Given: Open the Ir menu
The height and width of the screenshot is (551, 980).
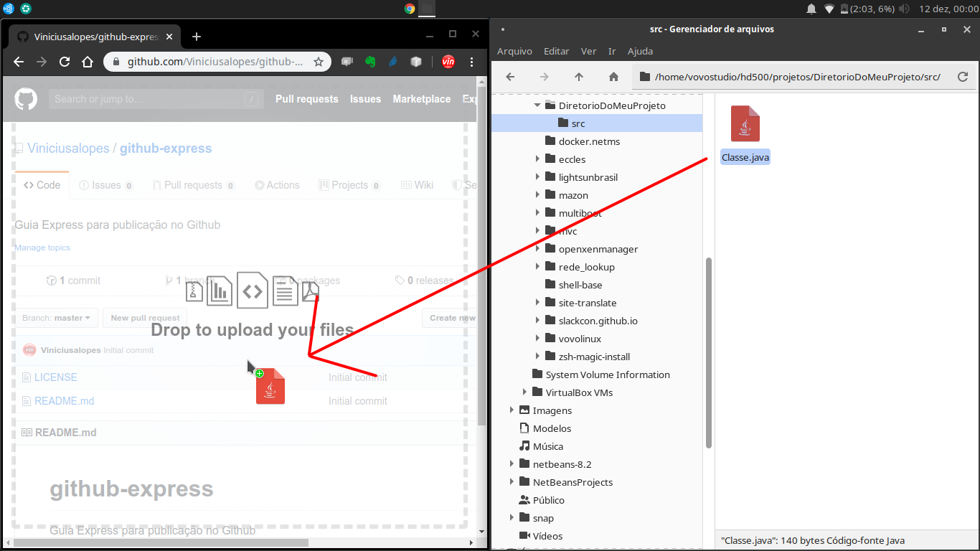Looking at the screenshot, I should click(x=612, y=51).
